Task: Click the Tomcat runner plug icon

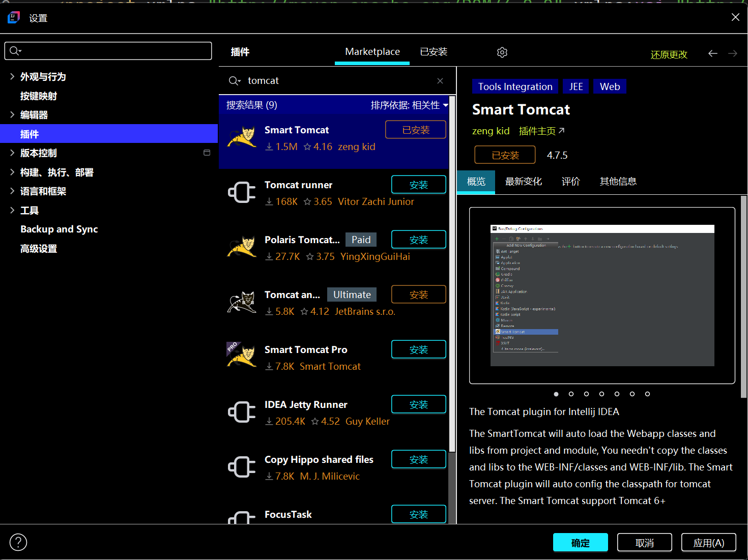Action: 242,193
